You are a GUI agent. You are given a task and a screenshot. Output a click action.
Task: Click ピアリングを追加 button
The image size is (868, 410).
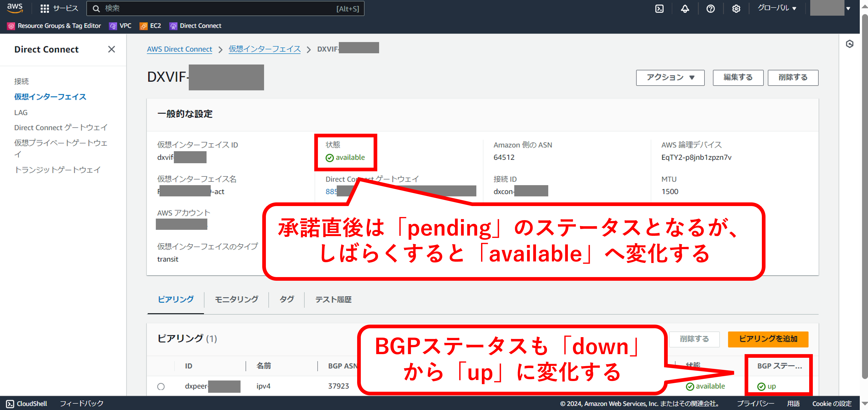pyautogui.click(x=768, y=339)
